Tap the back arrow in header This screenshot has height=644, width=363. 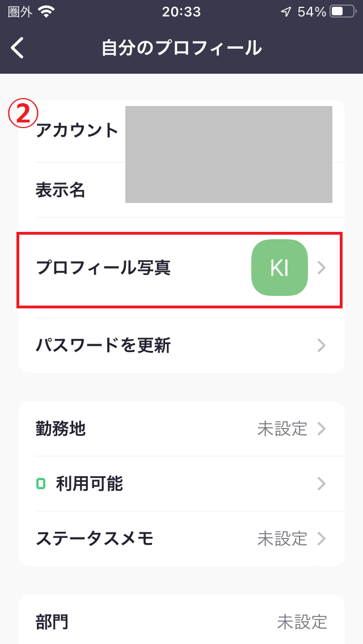[x=18, y=48]
